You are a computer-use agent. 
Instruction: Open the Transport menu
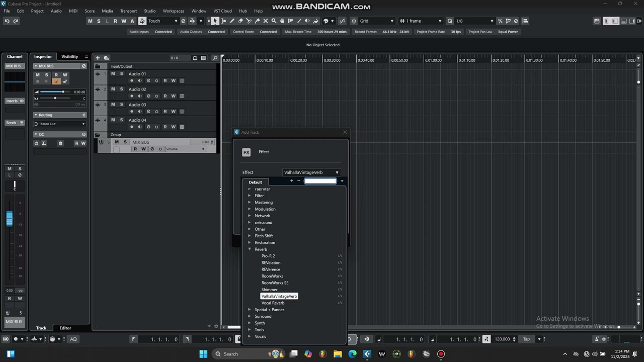(128, 11)
